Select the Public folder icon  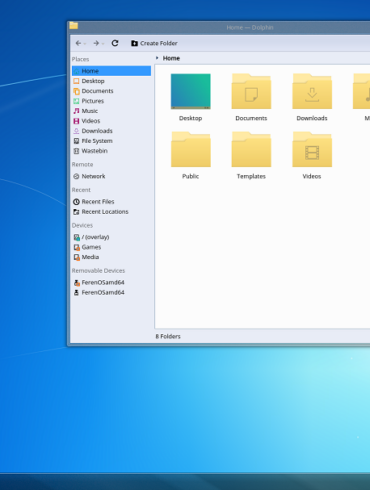pyautogui.click(x=191, y=149)
